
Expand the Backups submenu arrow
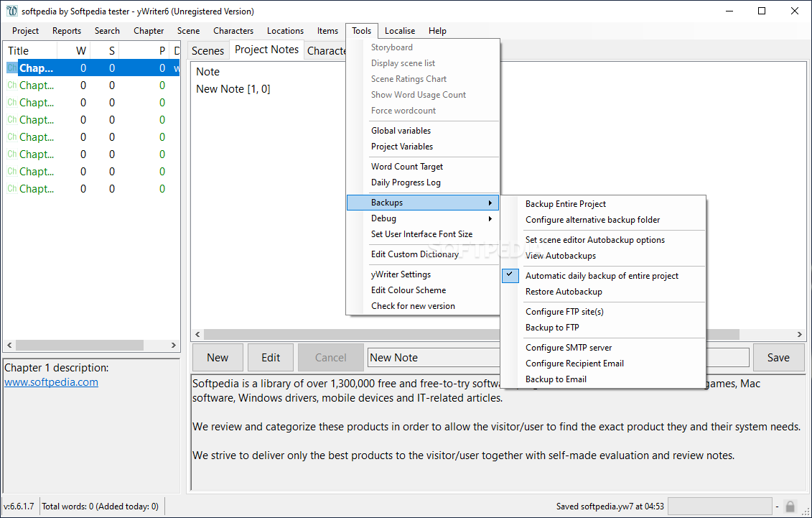490,203
